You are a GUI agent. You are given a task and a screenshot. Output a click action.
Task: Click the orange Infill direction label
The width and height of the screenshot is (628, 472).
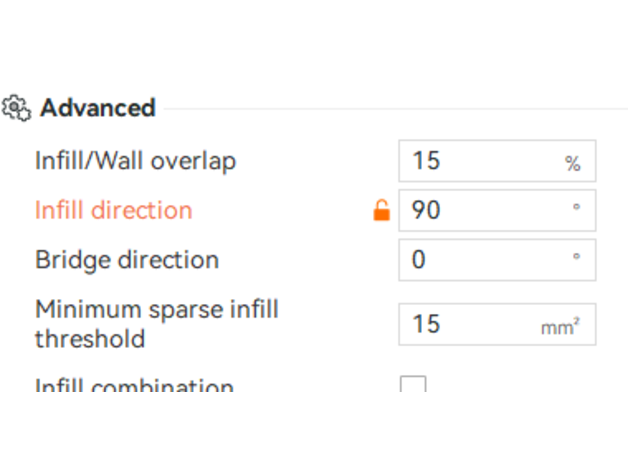pos(113,211)
